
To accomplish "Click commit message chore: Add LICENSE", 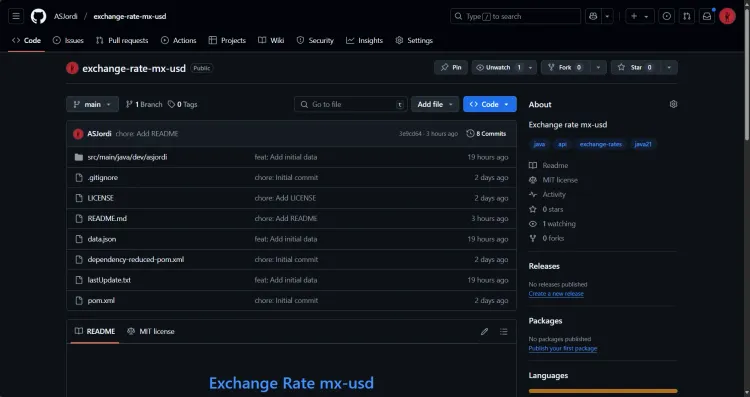I will [285, 198].
